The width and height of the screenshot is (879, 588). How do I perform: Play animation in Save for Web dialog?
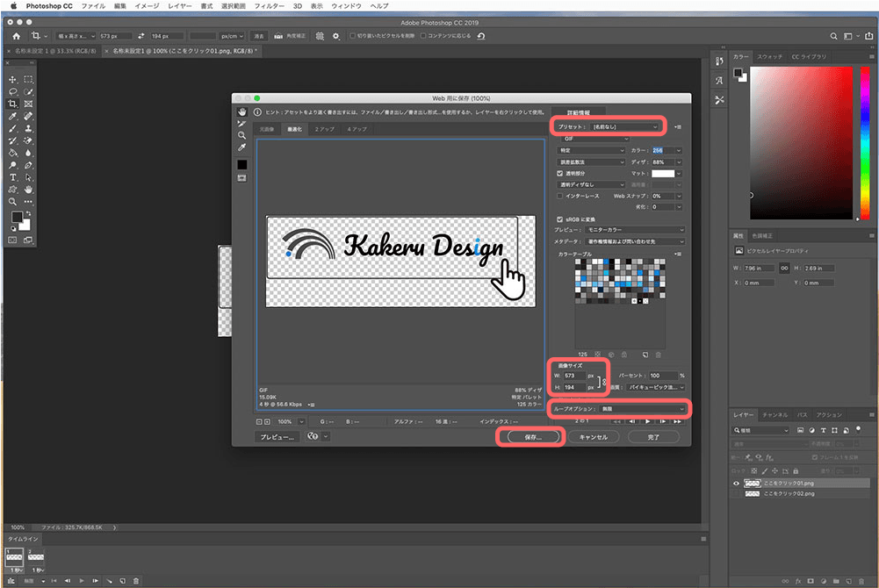[x=647, y=421]
